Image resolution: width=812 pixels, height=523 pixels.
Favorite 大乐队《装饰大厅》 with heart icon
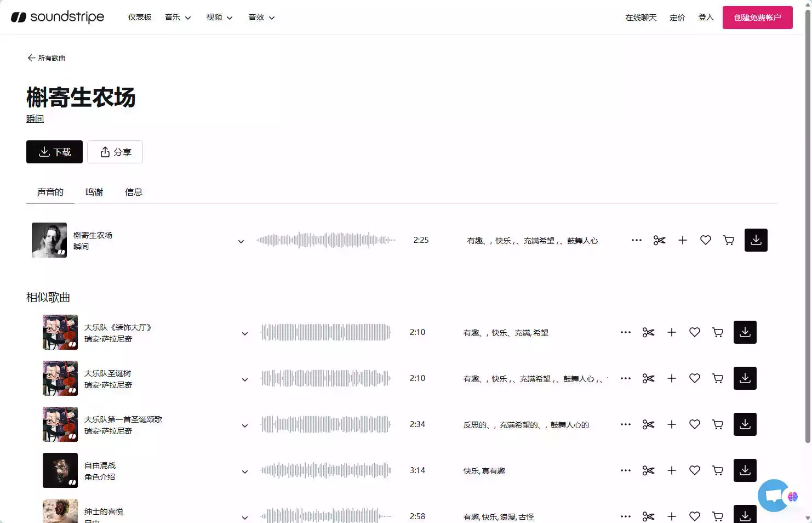(x=695, y=332)
